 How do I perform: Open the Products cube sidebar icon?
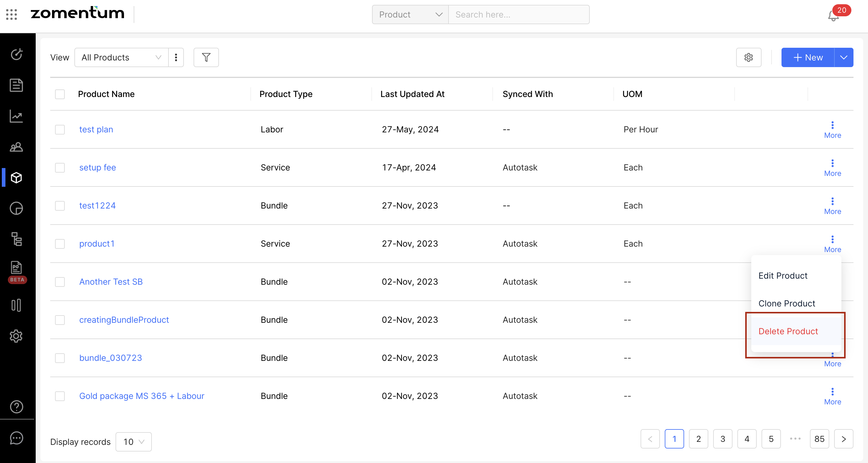pos(16,177)
